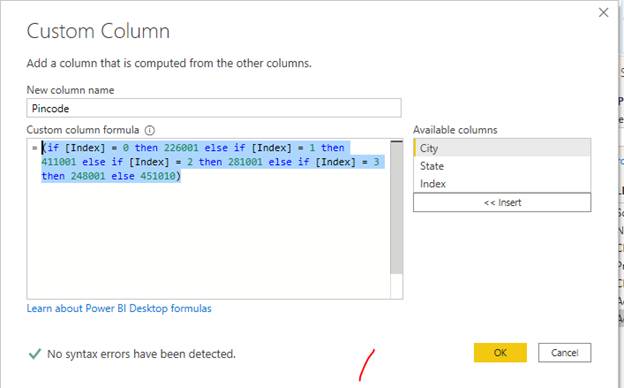Click the 'No syntax errors have been detected.' message
Screen dimensions: 624x388
pyautogui.click(x=141, y=354)
